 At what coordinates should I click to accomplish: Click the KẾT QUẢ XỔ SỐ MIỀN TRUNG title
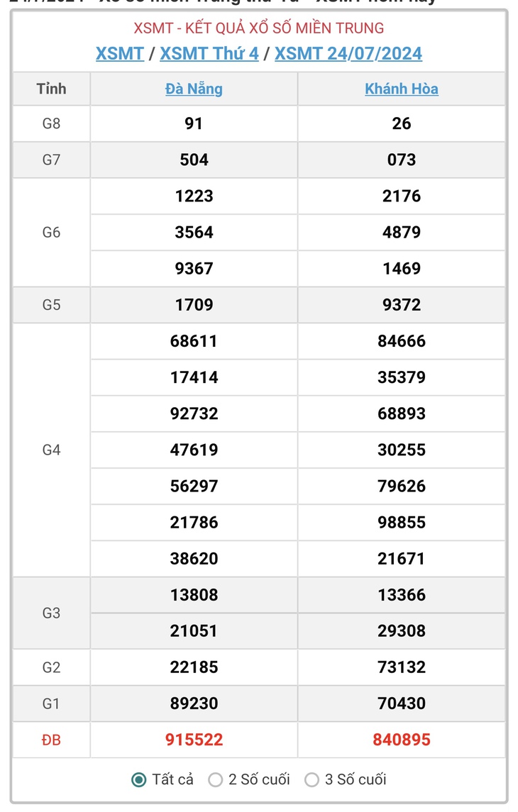click(x=285, y=28)
